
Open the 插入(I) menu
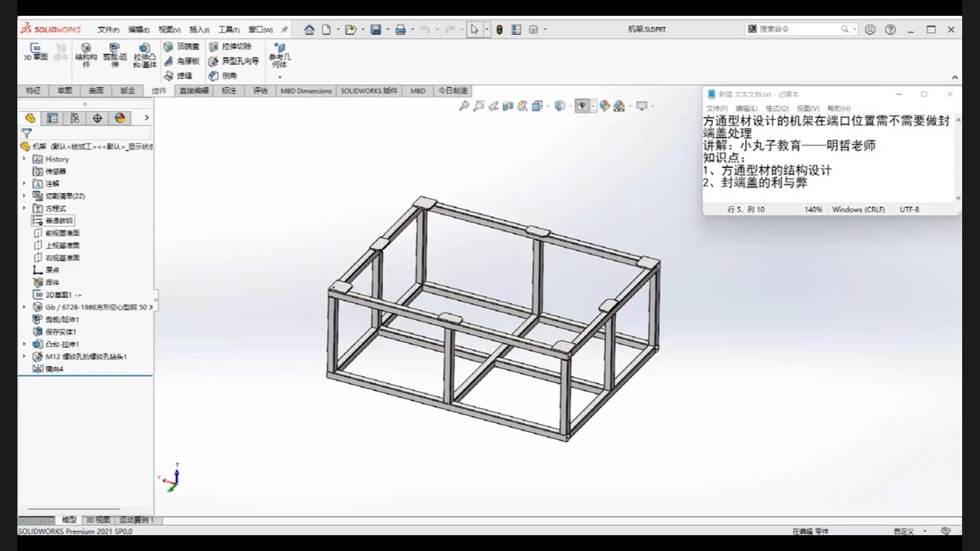pyautogui.click(x=199, y=30)
